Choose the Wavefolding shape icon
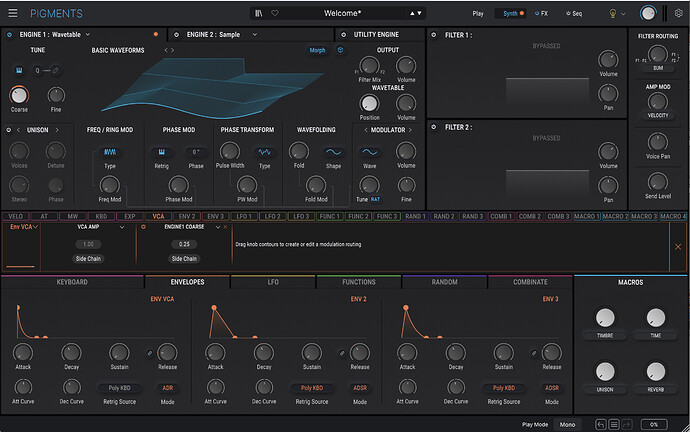Image resolution: width=690 pixels, height=432 pixels. tap(333, 152)
